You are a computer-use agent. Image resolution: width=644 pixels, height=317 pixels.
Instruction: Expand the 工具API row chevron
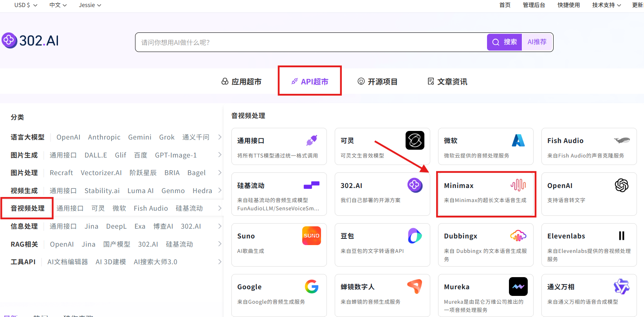click(x=220, y=261)
